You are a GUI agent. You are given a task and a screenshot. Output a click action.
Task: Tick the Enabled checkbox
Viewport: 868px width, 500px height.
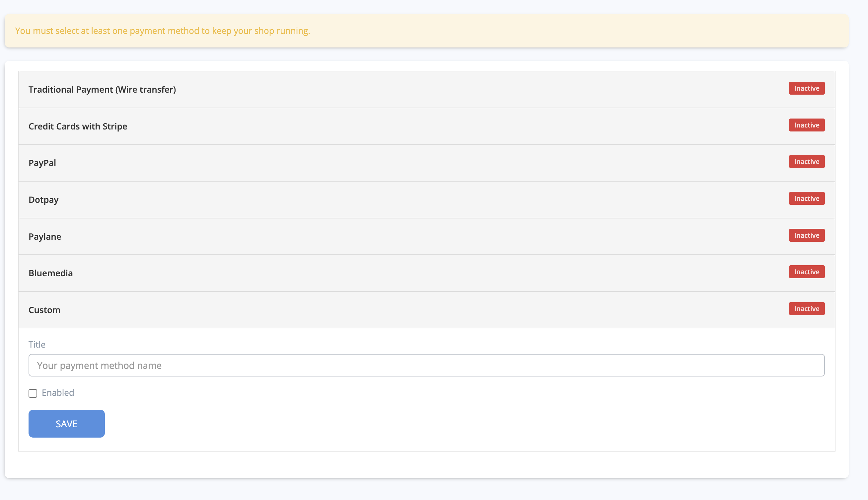[x=33, y=393]
